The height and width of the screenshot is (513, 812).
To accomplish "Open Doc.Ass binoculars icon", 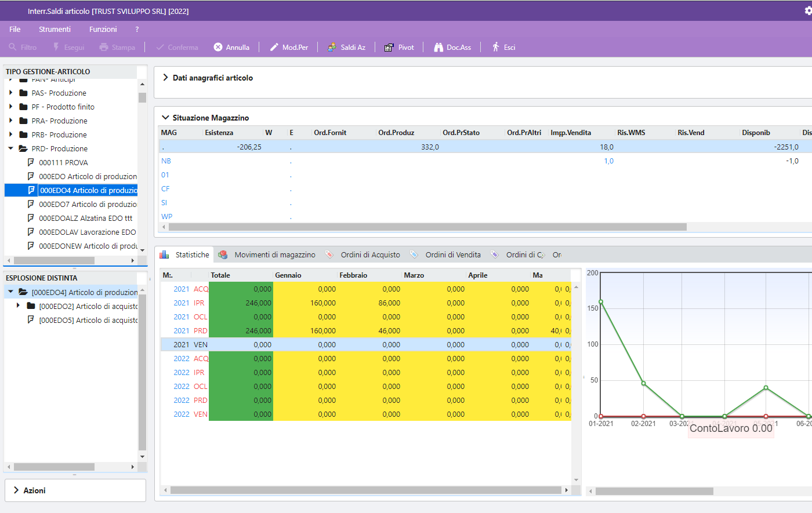I will point(438,47).
